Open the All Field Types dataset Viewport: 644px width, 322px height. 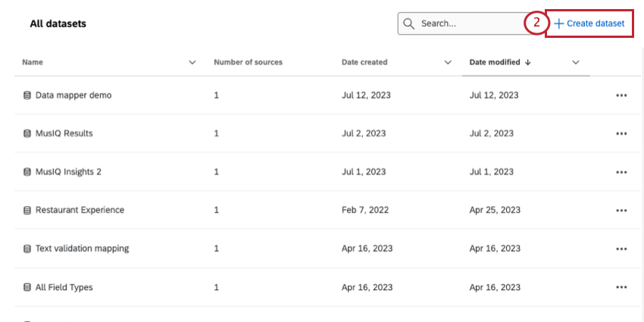(64, 287)
